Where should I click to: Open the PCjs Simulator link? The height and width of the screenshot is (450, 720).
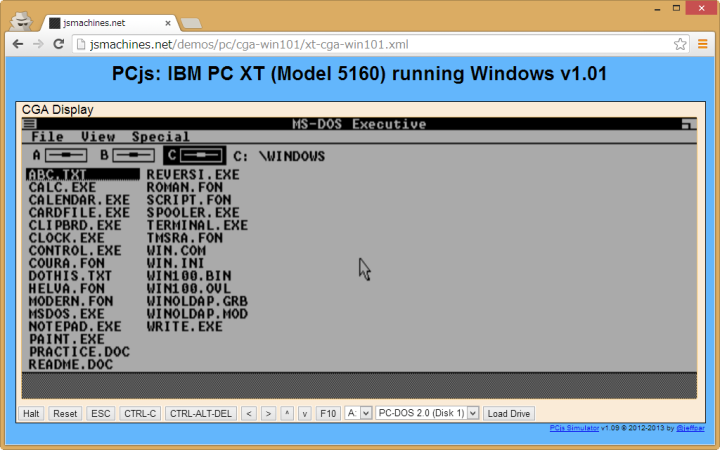[x=574, y=428]
